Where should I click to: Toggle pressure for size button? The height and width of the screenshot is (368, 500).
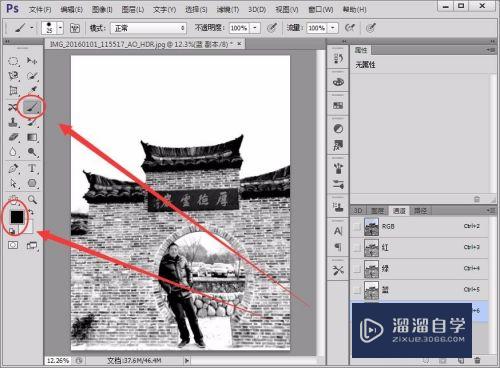pyautogui.click(x=371, y=28)
